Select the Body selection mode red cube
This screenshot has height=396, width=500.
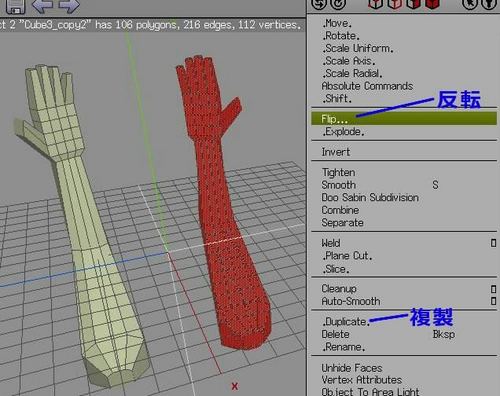433,4
